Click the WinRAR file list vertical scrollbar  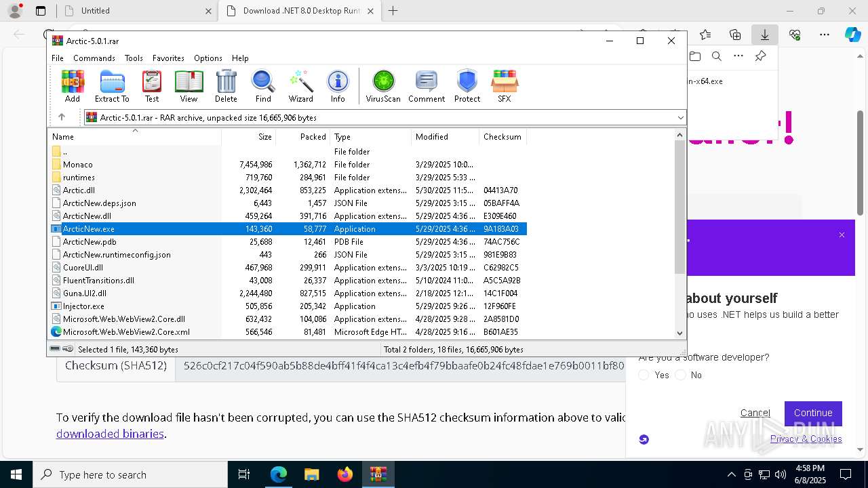pos(680,208)
